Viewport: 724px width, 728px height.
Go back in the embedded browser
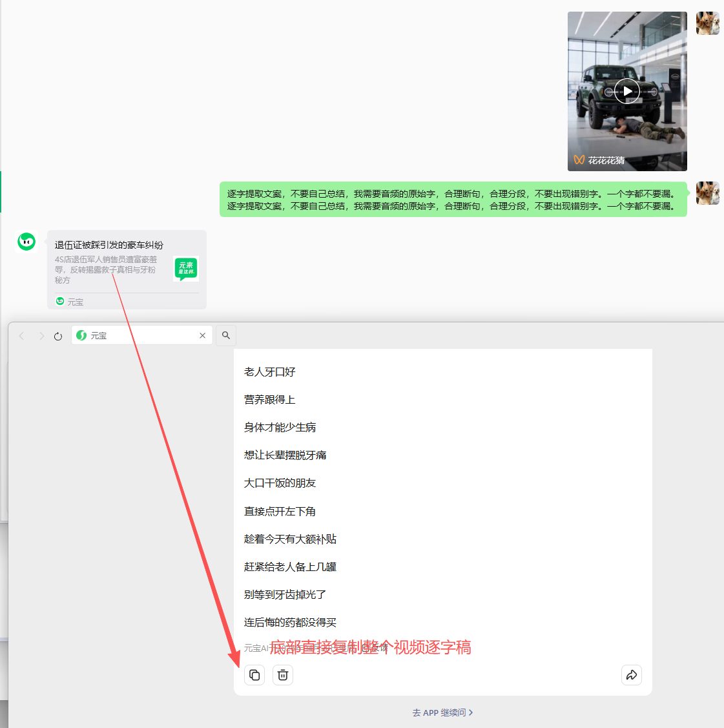point(21,336)
